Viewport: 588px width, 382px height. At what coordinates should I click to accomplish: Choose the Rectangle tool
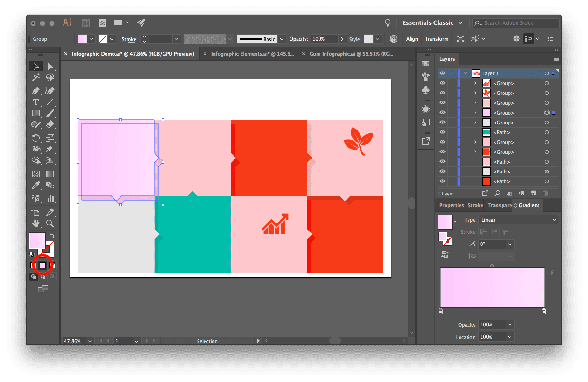(35, 113)
